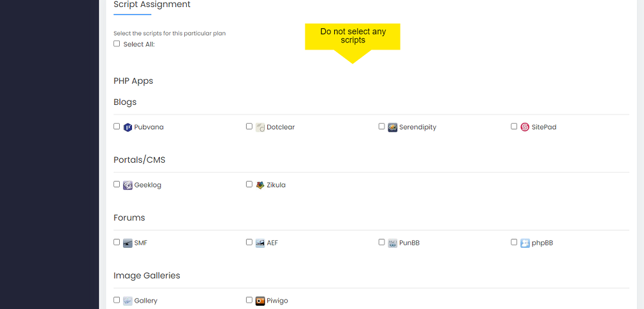Click the Gallery script icon
The width and height of the screenshot is (644, 309).
tap(128, 301)
